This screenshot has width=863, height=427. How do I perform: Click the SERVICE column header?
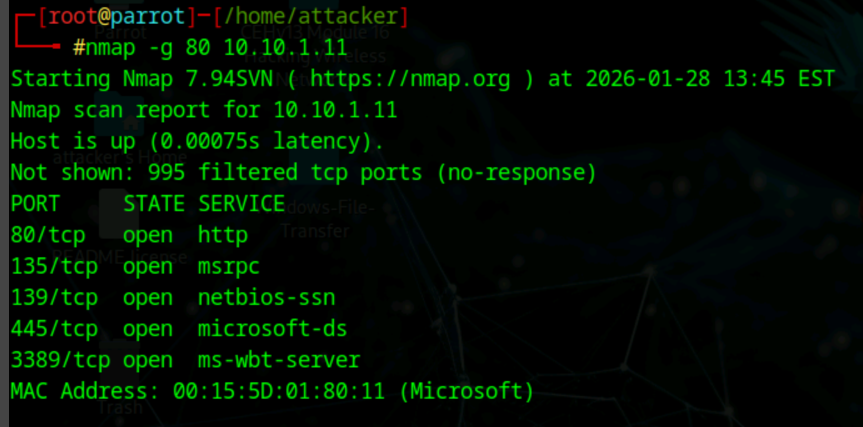(241, 204)
